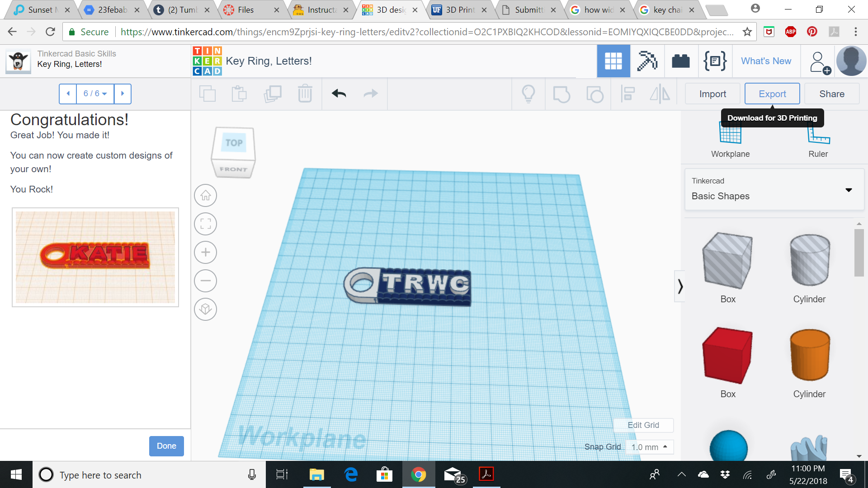Open the 3D design grid view
The image size is (868, 488).
[x=613, y=61]
